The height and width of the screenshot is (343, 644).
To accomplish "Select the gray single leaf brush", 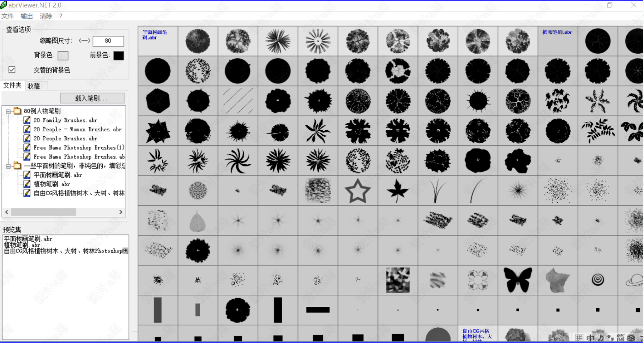I will point(197,221).
